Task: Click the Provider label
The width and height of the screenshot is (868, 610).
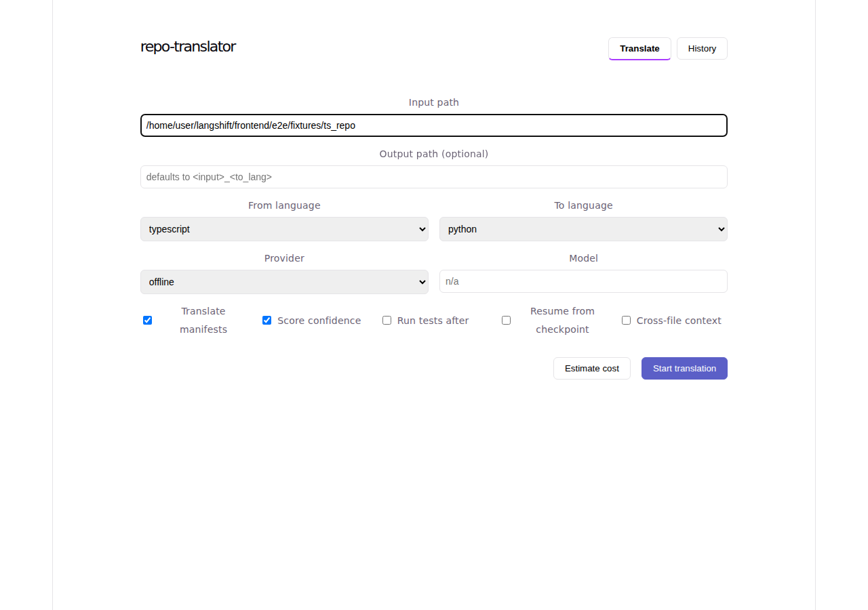Action: (x=284, y=258)
